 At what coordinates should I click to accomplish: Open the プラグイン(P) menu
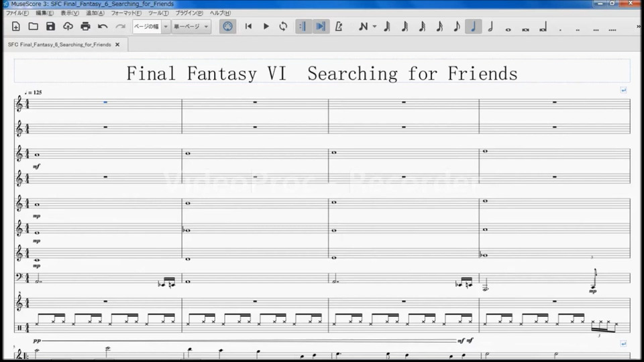click(x=189, y=13)
